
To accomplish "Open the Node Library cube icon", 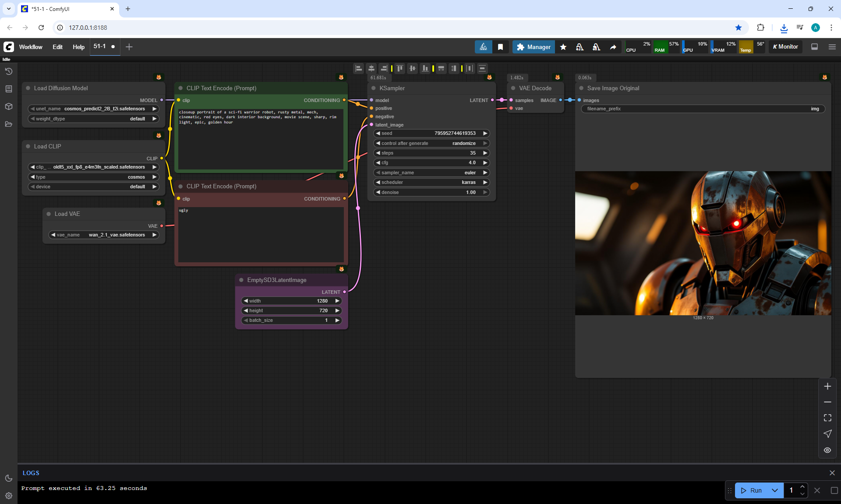I will [8, 106].
